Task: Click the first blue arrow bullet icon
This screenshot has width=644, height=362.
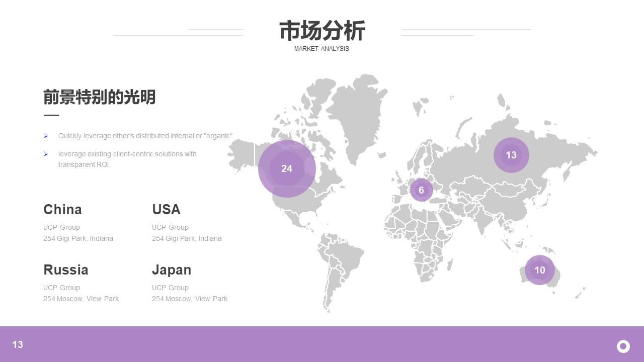Action: [46, 136]
